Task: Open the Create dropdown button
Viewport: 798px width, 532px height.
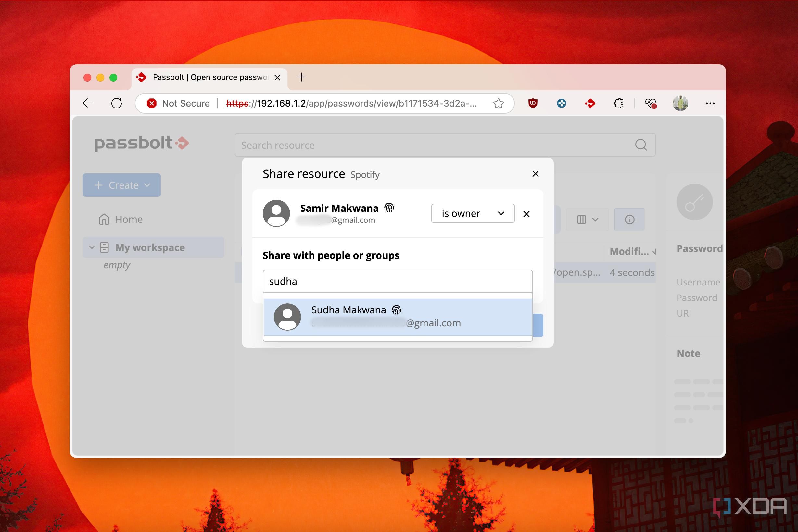Action: 122,185
